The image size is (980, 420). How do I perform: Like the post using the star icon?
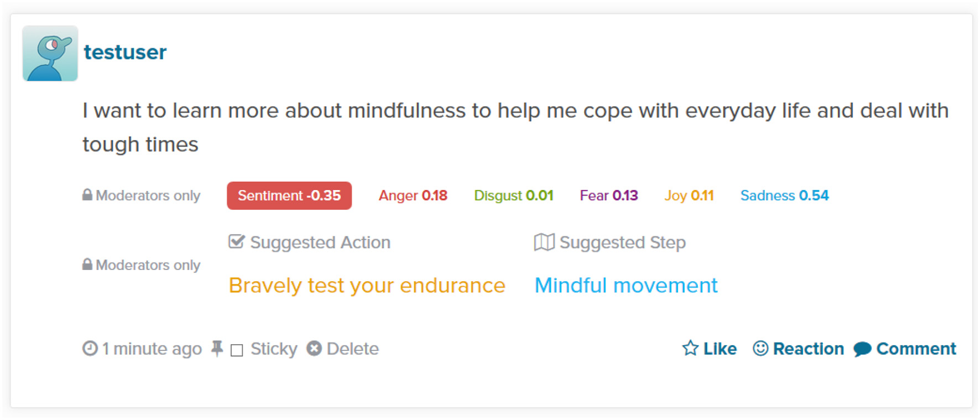click(x=690, y=348)
